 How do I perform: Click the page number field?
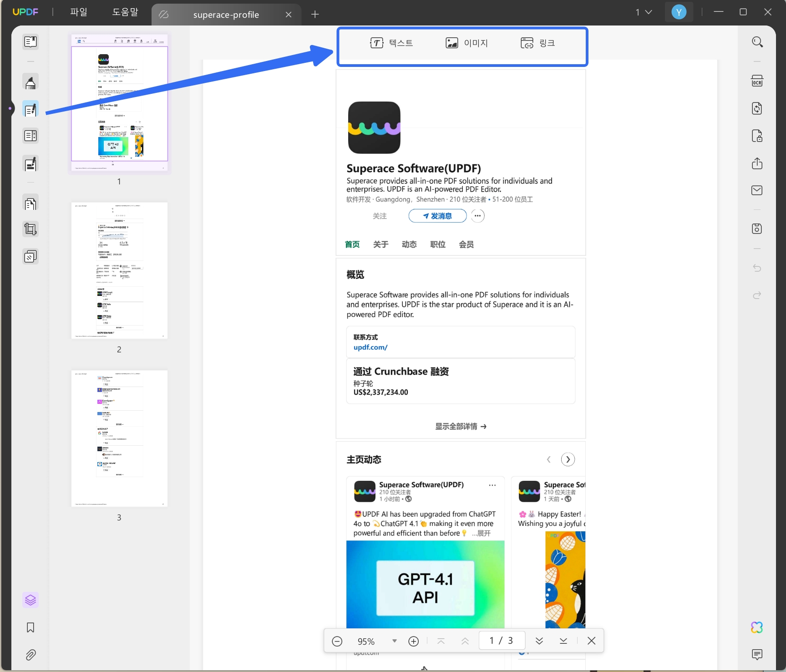502,641
